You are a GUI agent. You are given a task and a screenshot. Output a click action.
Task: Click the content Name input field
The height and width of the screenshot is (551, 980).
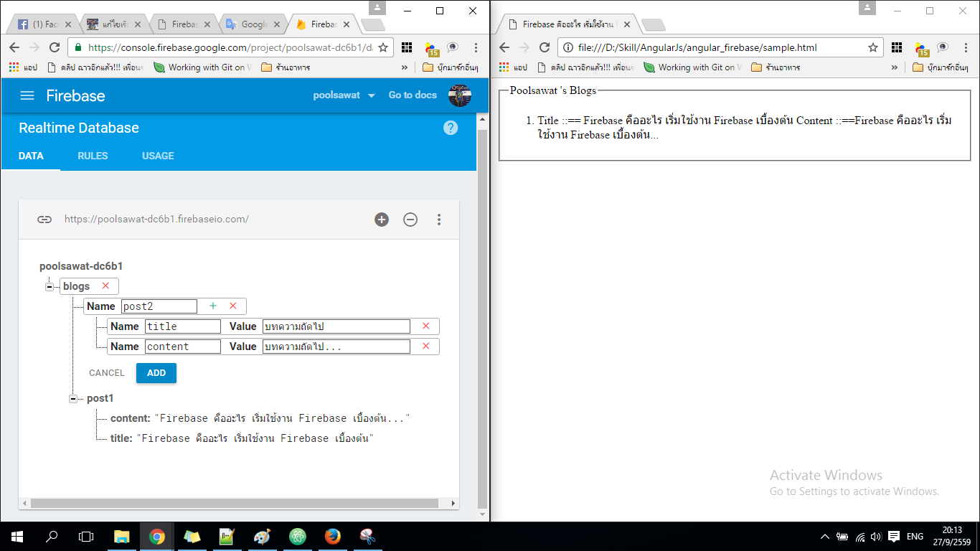point(183,347)
